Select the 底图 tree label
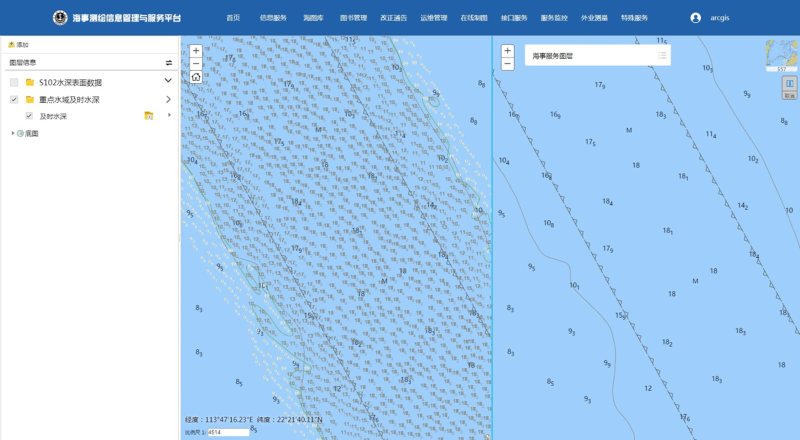This screenshot has width=800, height=440. tap(32, 133)
